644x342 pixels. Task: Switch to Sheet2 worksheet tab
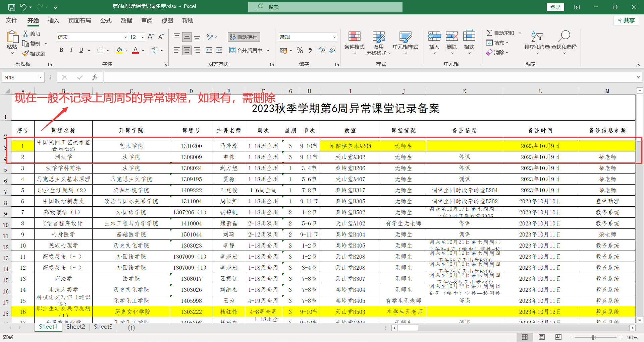click(76, 327)
